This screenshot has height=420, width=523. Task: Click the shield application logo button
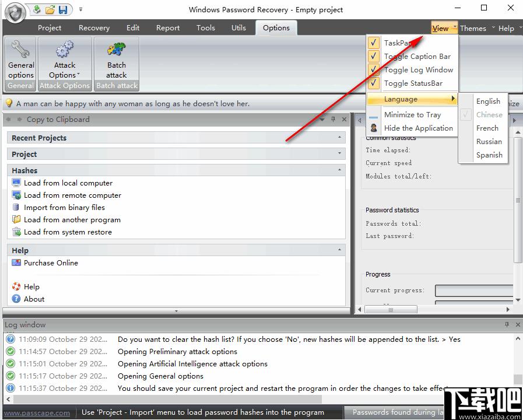click(x=15, y=13)
